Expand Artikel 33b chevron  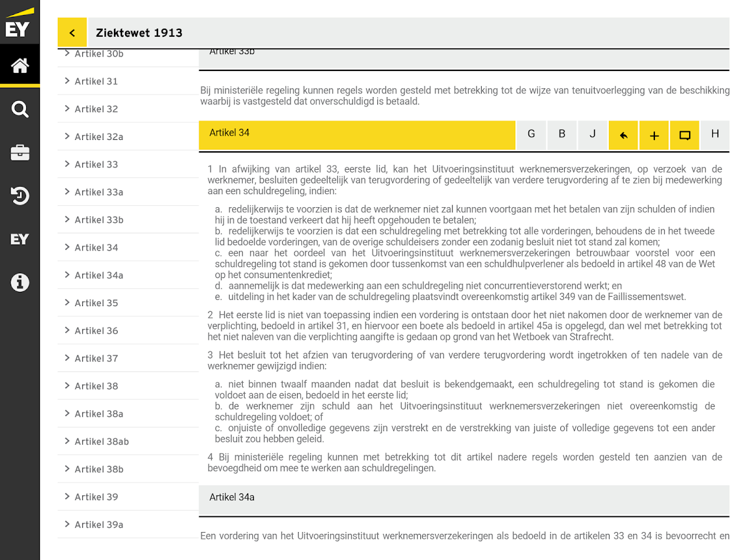pos(67,220)
